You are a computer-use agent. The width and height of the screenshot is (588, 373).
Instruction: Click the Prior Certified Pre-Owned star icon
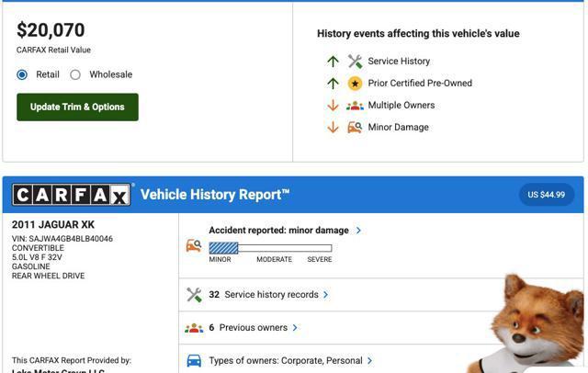(355, 84)
